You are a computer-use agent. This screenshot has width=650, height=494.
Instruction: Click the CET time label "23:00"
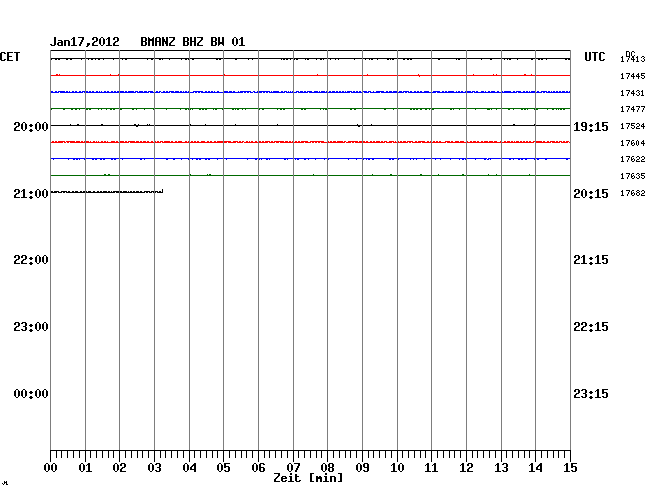pyautogui.click(x=31, y=327)
